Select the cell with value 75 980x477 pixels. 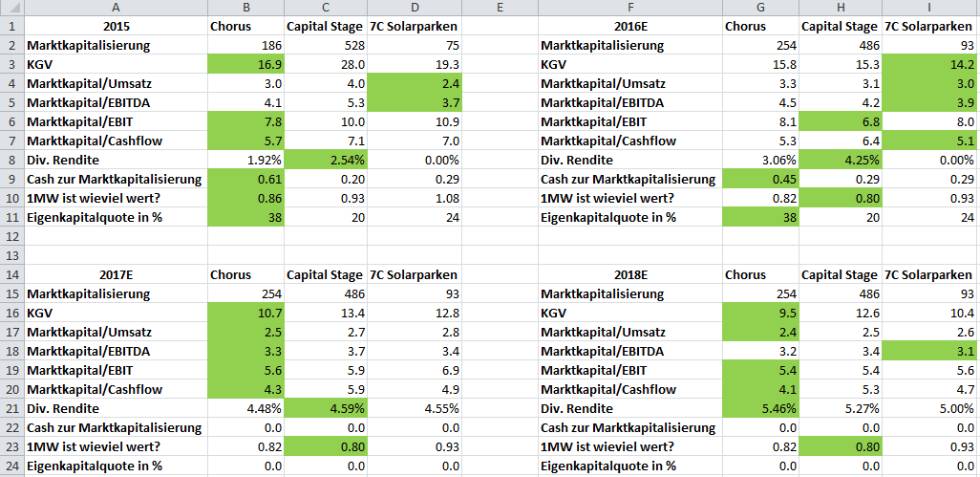(415, 46)
